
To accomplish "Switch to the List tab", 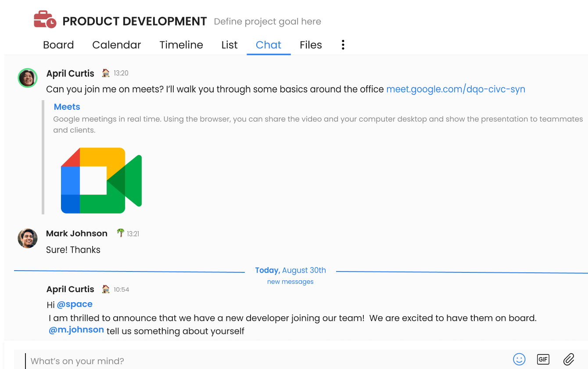I will pos(229,45).
